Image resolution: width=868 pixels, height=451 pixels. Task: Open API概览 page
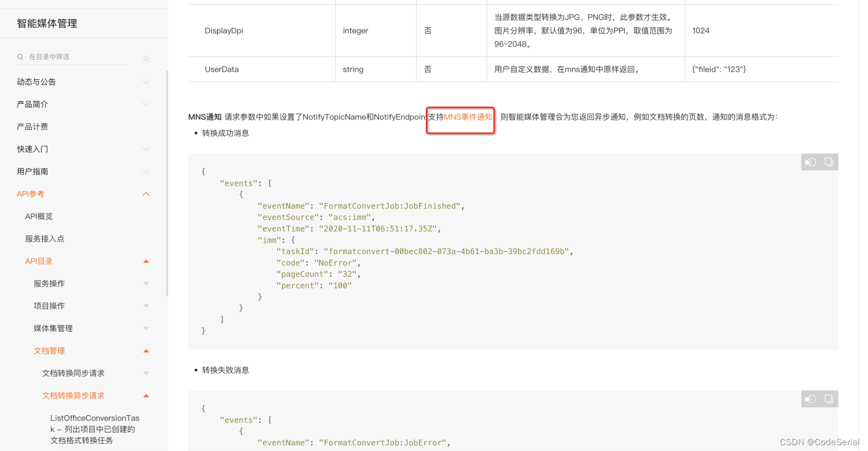point(39,216)
